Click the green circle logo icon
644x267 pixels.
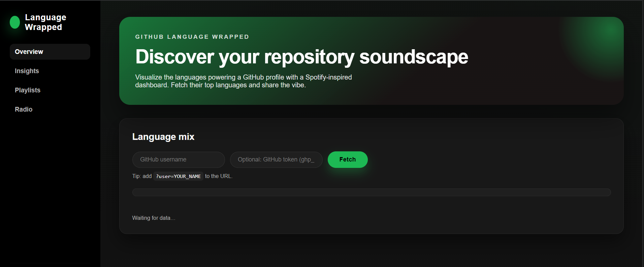point(15,22)
